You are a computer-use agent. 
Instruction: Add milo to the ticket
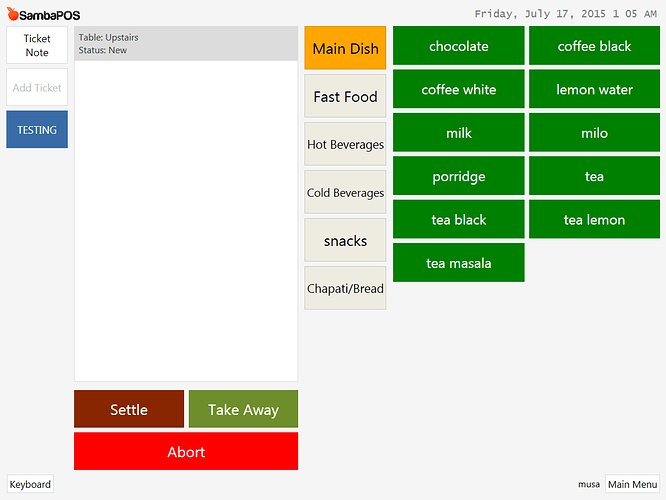click(x=594, y=133)
